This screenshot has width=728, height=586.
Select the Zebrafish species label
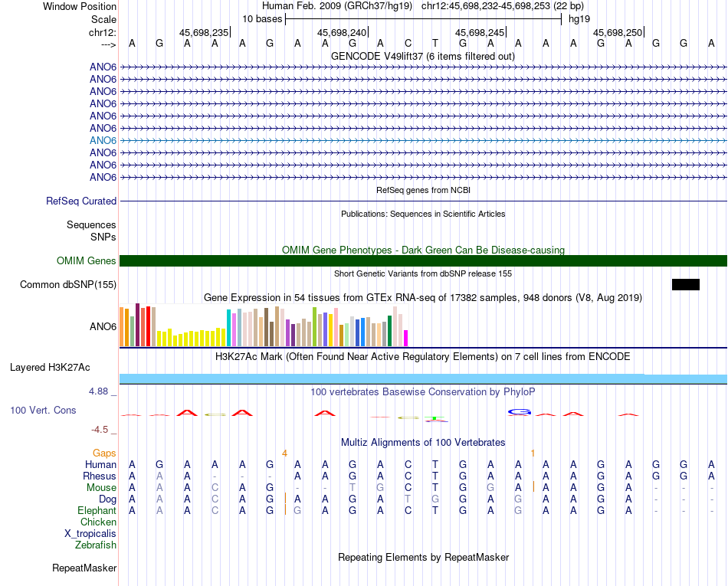click(96, 545)
